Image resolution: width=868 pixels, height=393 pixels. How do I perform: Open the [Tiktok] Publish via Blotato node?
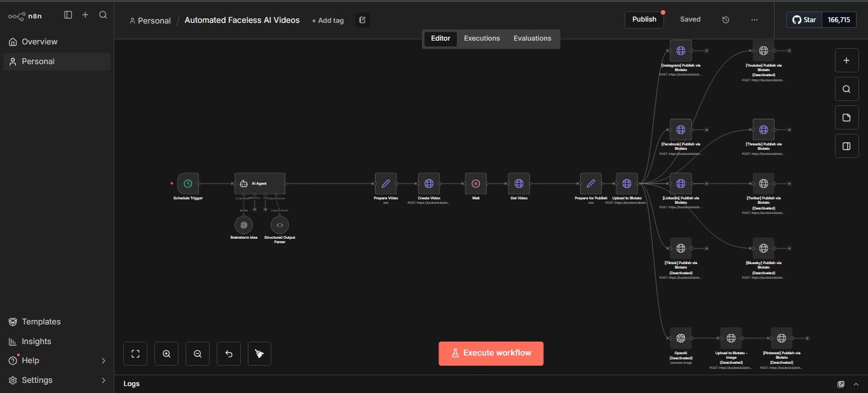(x=681, y=248)
